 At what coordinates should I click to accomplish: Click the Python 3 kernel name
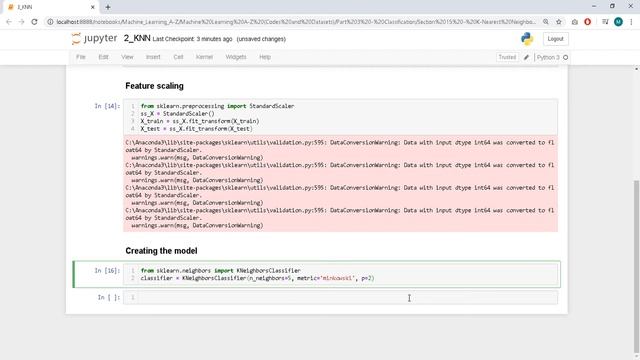[548, 58]
